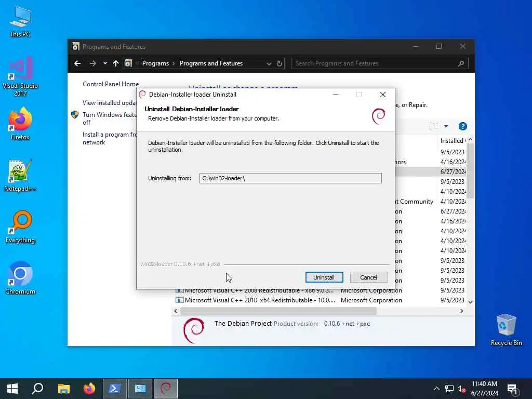
Task: Click the Community row dated 4/10/2024
Action: [431, 202]
